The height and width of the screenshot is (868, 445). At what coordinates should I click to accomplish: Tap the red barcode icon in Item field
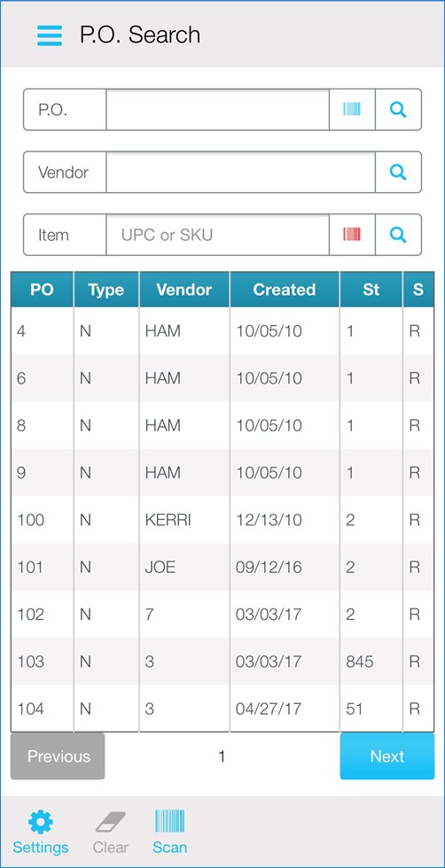coord(352,235)
